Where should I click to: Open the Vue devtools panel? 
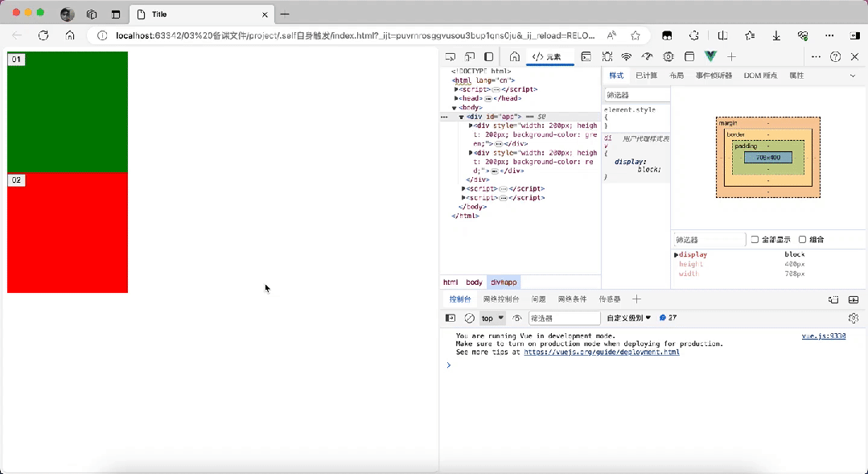coord(710,56)
